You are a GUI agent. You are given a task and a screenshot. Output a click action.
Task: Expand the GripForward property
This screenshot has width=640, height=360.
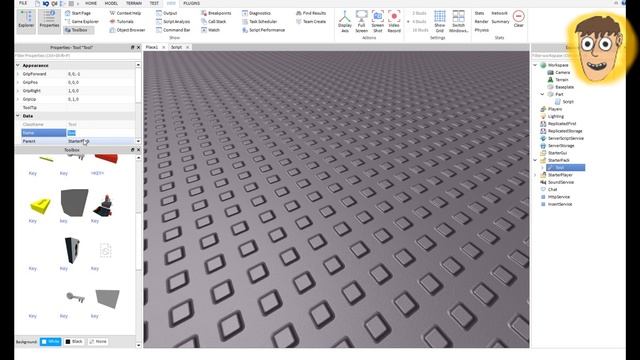(x=18, y=74)
